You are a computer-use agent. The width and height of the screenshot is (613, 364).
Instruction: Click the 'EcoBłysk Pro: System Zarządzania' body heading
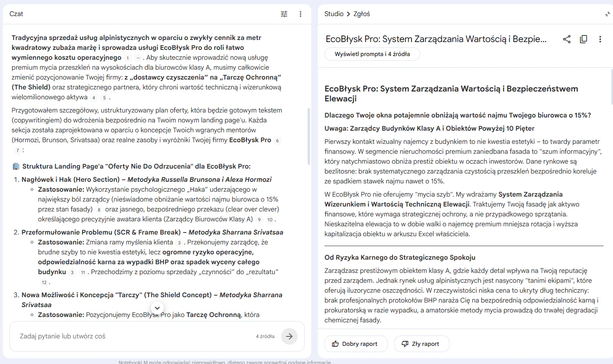click(451, 94)
